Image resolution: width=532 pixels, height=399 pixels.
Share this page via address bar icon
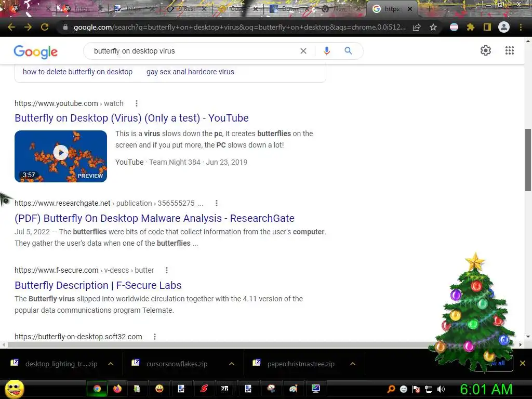[417, 27]
